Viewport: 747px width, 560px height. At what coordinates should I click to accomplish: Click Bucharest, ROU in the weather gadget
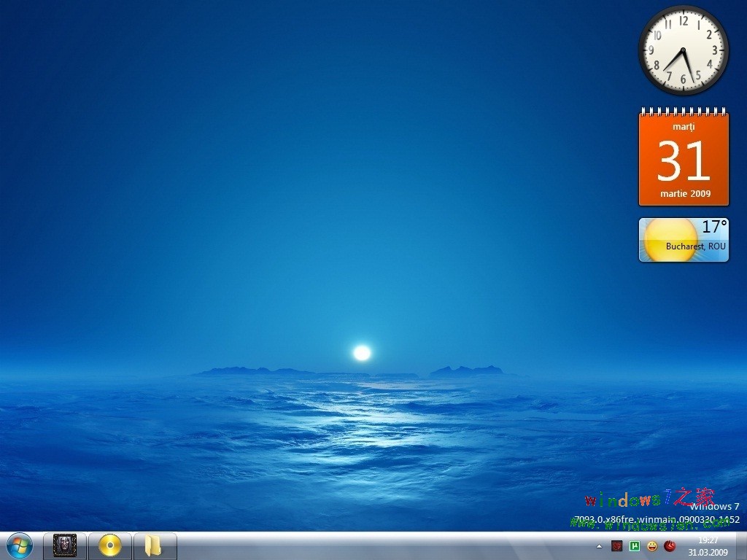click(695, 246)
